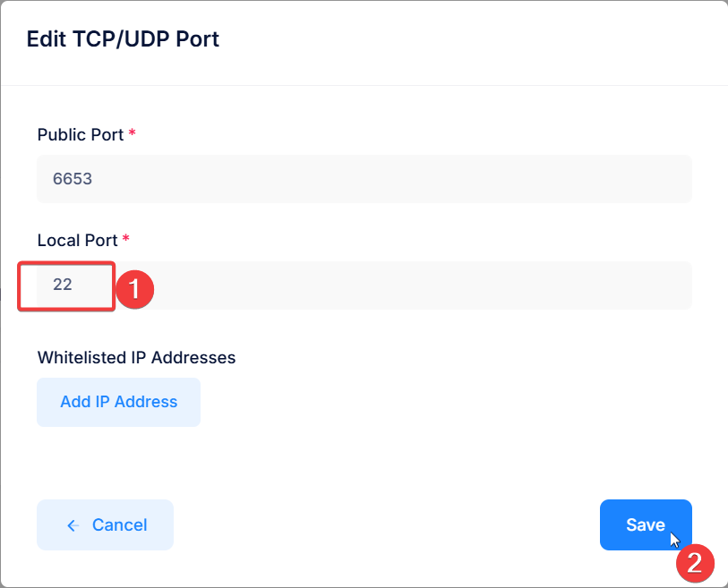
Task: Add a whitelisted IP address
Action: 118,402
